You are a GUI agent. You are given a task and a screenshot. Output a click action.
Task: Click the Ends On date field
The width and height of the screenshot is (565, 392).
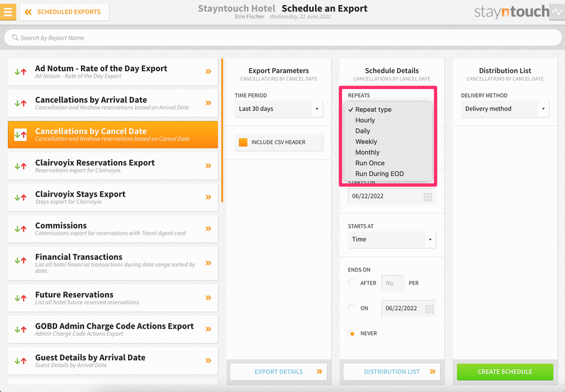(x=408, y=308)
